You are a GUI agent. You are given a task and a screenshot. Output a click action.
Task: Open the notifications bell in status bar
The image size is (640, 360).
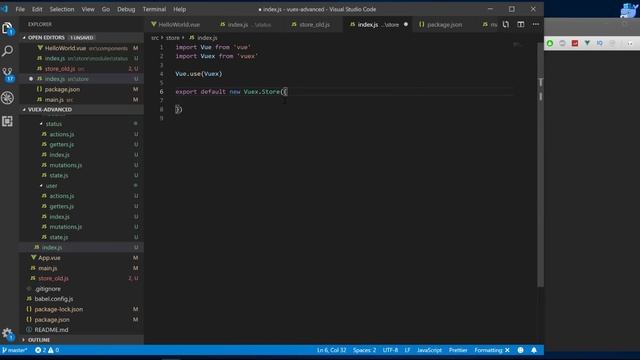[x=534, y=350]
